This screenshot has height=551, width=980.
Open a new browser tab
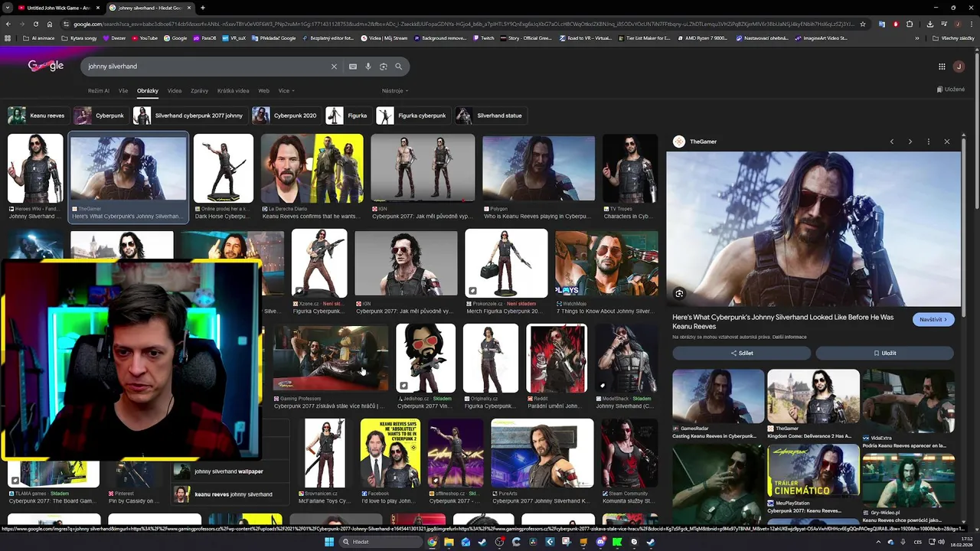pyautogui.click(x=203, y=8)
